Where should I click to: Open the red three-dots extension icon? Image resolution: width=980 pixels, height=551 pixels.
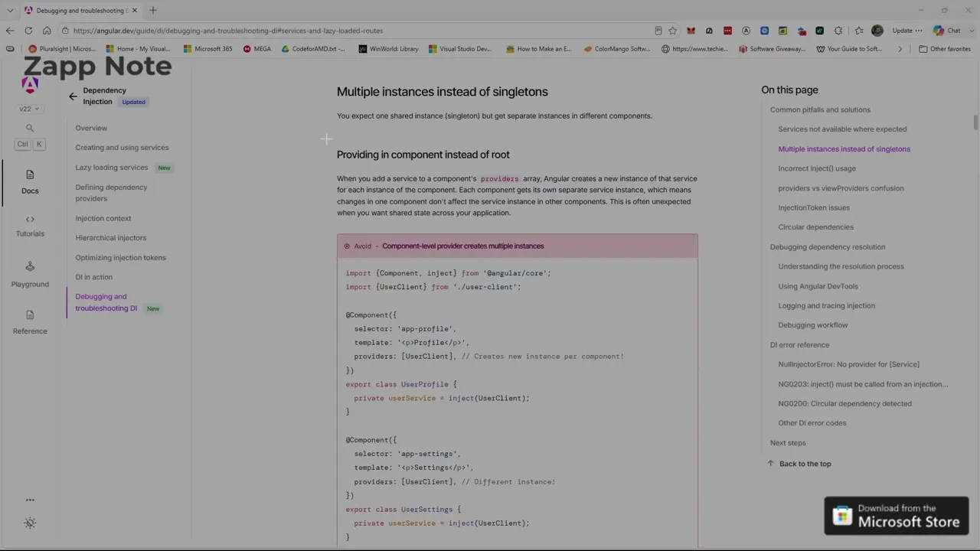tap(727, 31)
